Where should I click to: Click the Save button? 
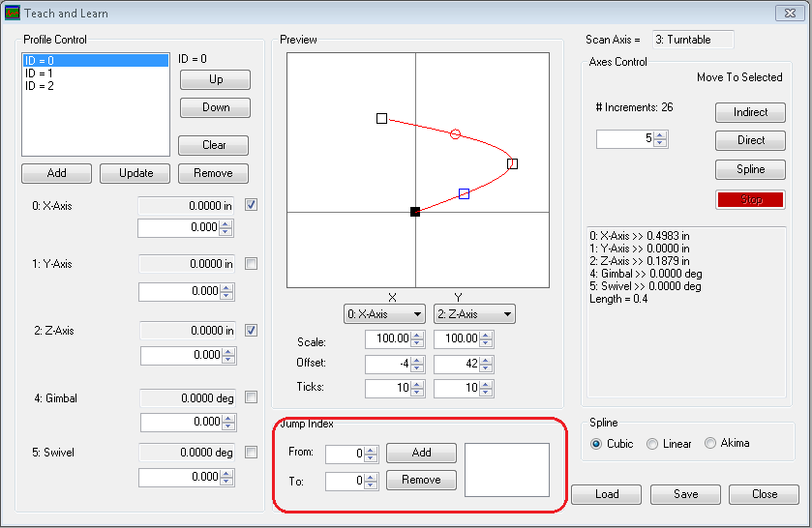(685, 494)
